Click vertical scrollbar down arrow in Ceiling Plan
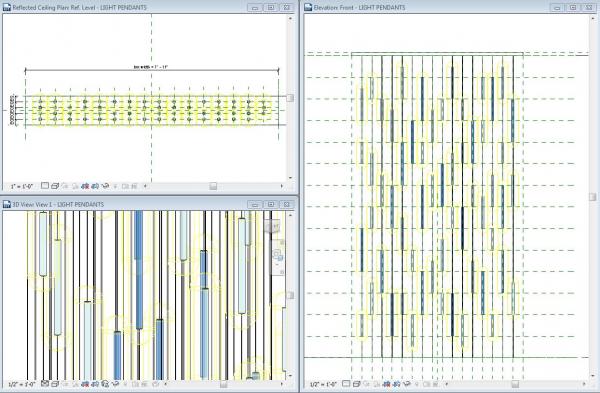Screen dimensions: 600x393 click(290, 178)
